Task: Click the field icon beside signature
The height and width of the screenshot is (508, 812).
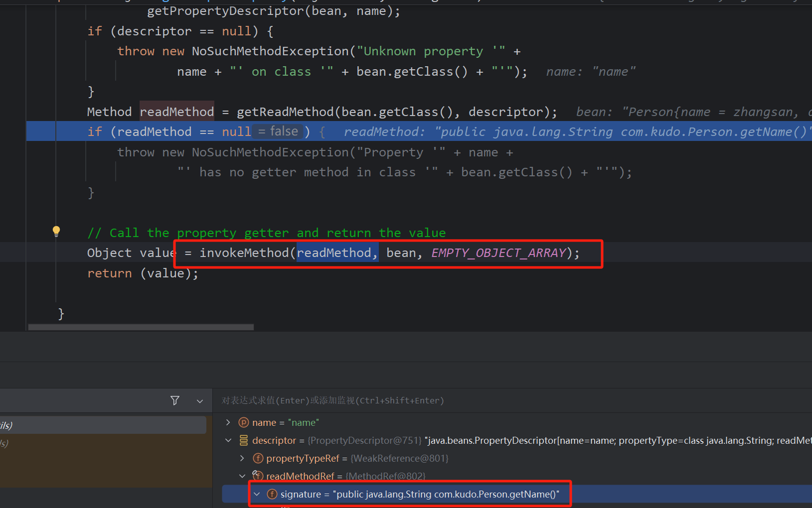Action: point(272,494)
